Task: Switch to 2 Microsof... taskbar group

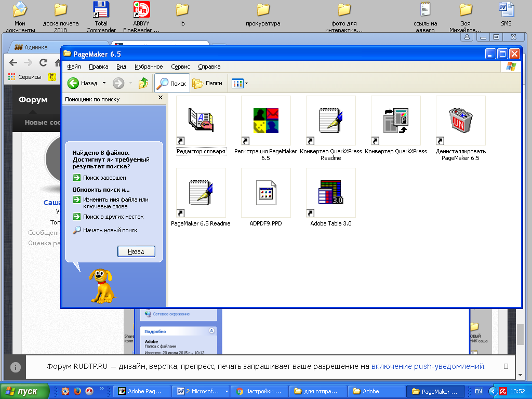Action: [x=201, y=391]
